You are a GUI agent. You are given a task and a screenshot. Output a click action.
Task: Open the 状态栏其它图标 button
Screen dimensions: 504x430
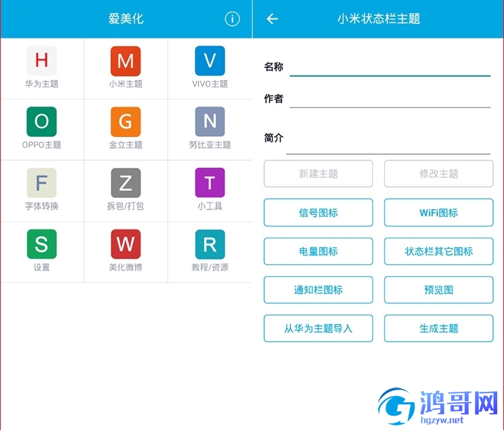click(x=438, y=251)
